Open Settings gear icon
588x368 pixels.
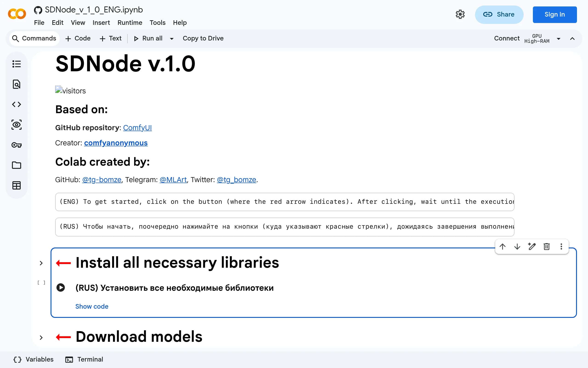coord(460,14)
